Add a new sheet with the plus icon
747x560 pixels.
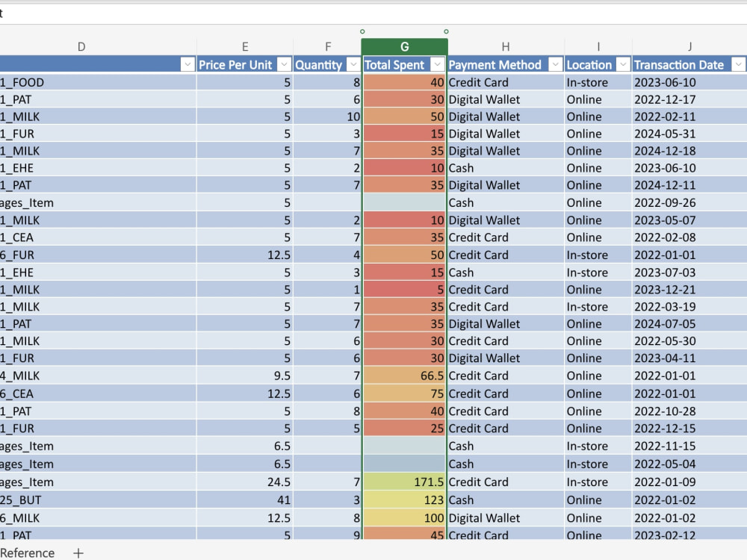click(78, 553)
